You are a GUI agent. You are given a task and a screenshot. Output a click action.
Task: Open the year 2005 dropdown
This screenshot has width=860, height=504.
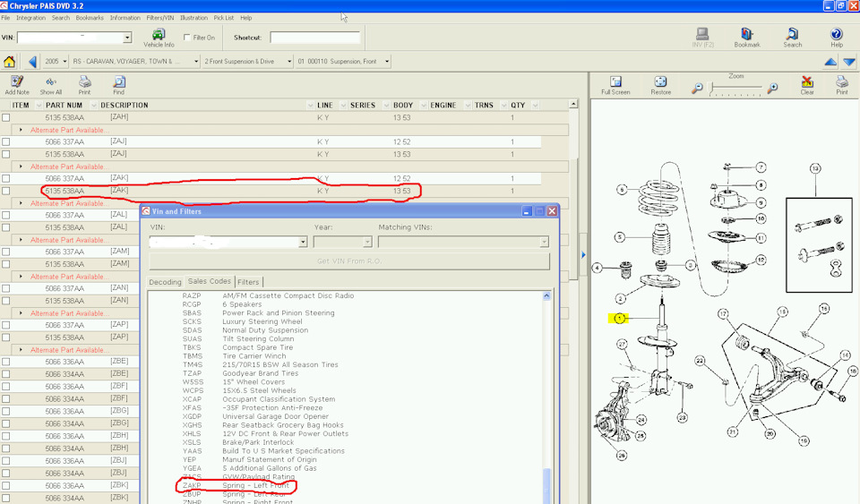64,62
